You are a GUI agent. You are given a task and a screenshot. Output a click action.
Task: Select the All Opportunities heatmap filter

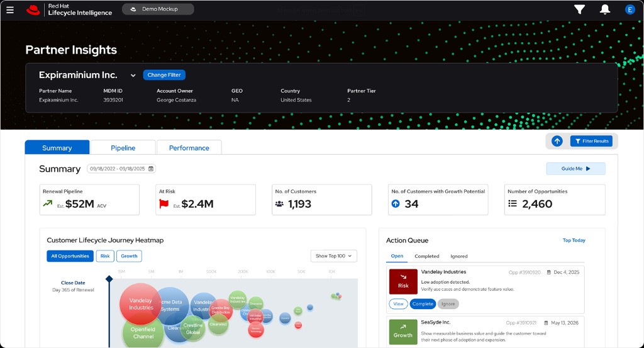70,256
